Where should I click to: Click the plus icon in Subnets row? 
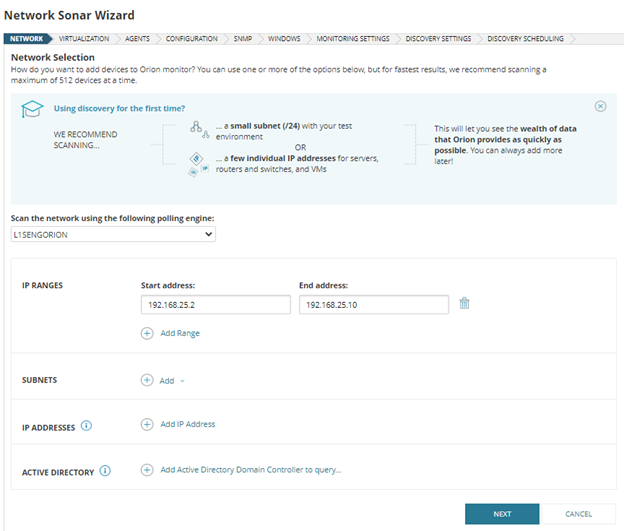pos(147,380)
